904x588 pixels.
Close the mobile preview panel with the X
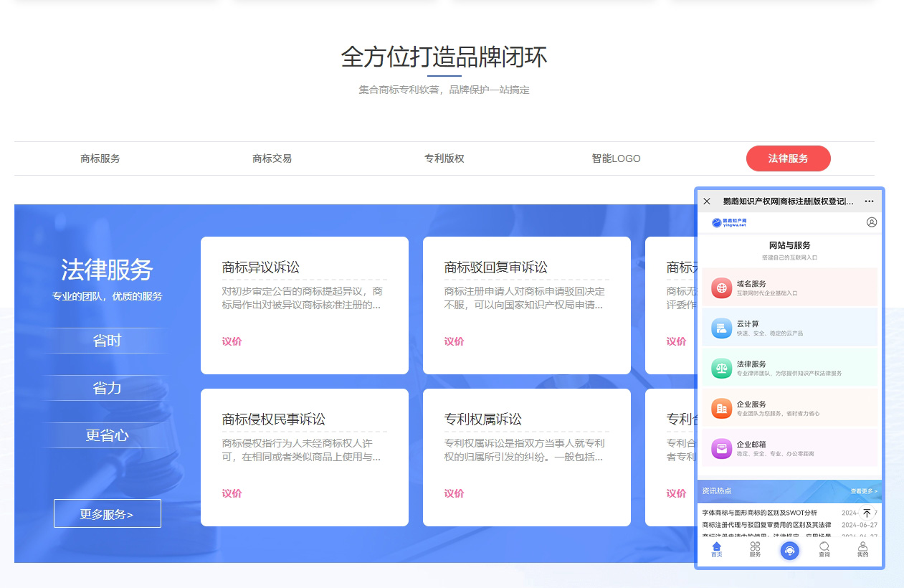pyautogui.click(x=707, y=201)
